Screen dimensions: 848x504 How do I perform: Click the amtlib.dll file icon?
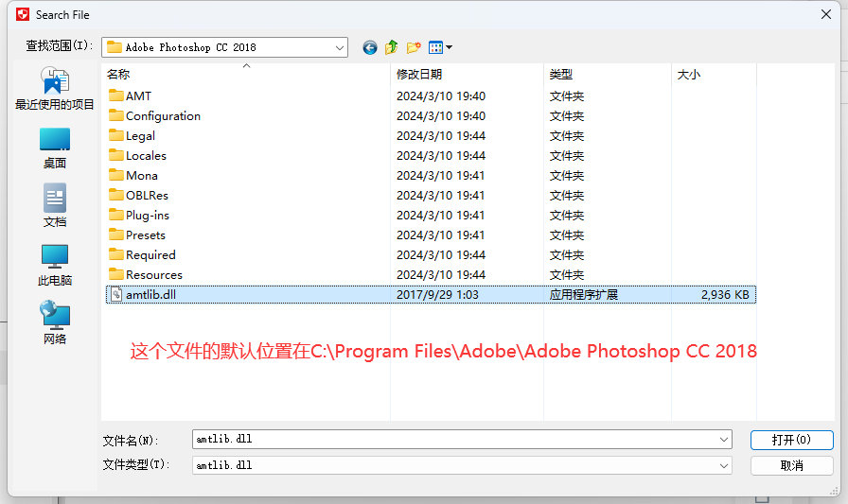point(116,294)
